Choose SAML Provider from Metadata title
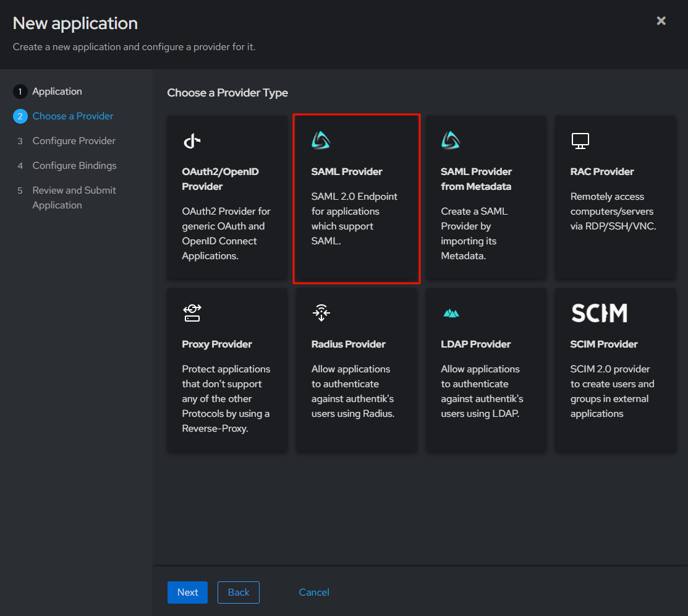 pos(476,179)
